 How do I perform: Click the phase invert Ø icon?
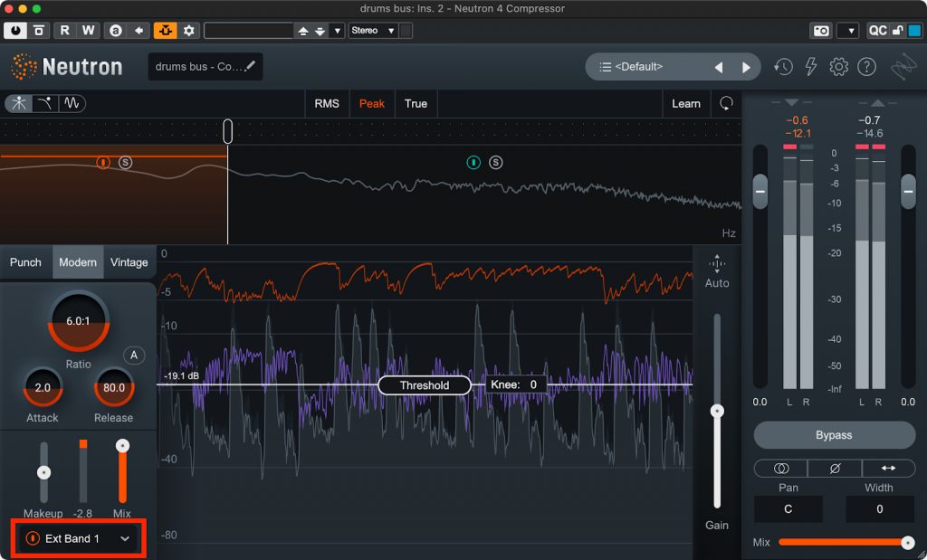click(x=835, y=469)
